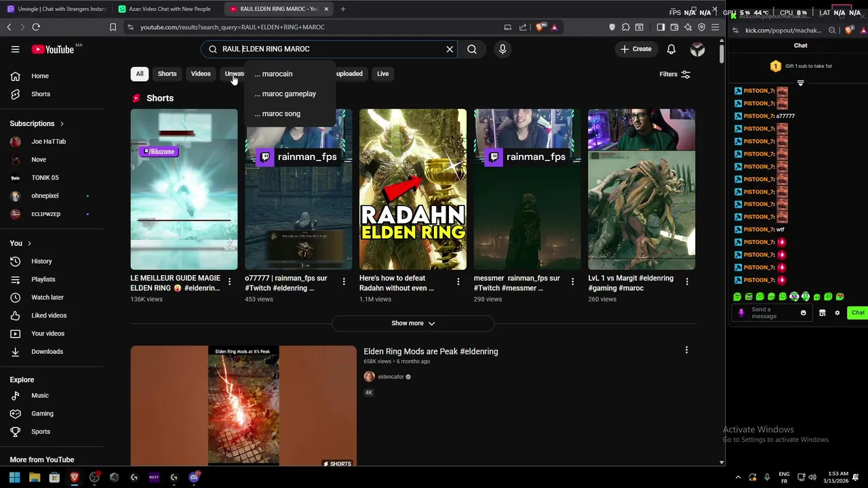Viewport: 868px width, 488px height.
Task: Open more options for Elden Ring Mods video
Action: pyautogui.click(x=686, y=350)
